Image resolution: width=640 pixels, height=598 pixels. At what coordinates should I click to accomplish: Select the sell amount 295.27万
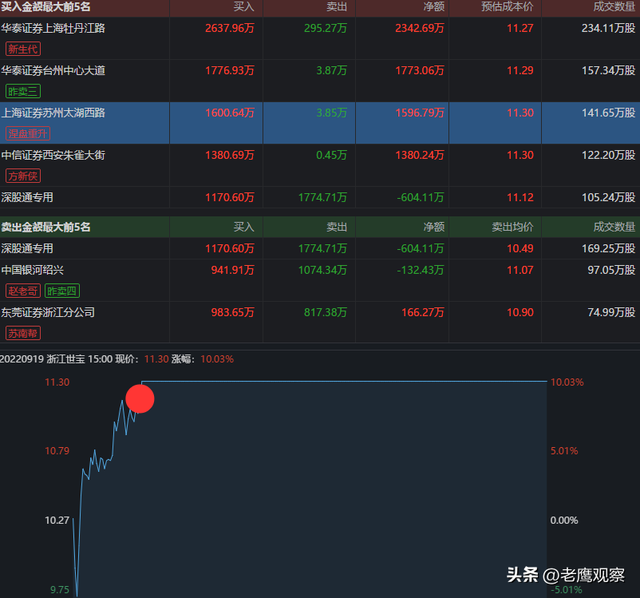pos(325,28)
